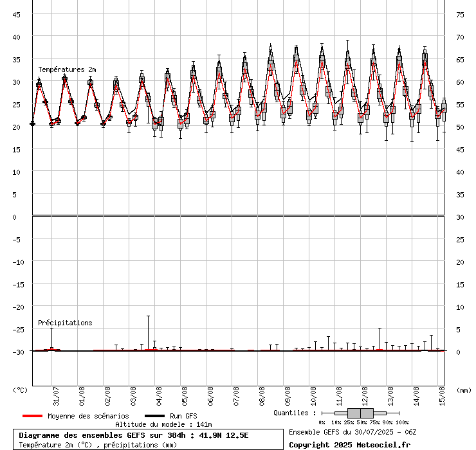Click the 13/08 date axis label

pos(391,396)
